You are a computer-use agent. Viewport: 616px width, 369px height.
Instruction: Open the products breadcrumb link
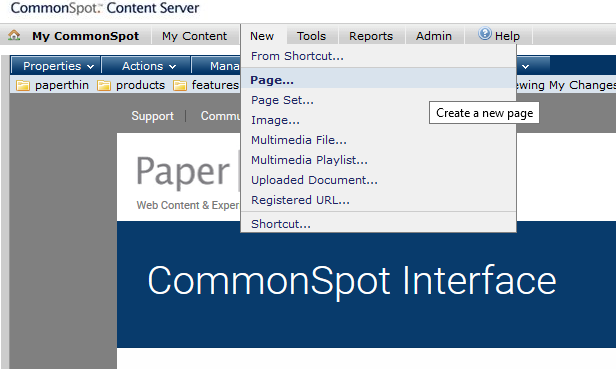tap(140, 85)
